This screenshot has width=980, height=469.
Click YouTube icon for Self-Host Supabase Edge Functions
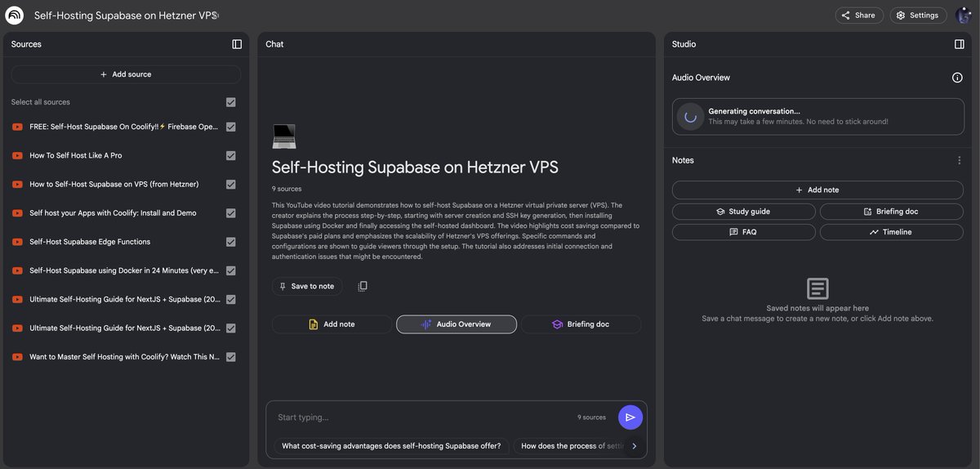17,242
